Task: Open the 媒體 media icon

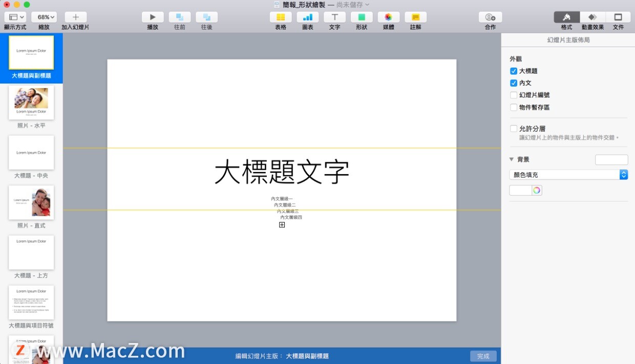Action: [x=389, y=17]
